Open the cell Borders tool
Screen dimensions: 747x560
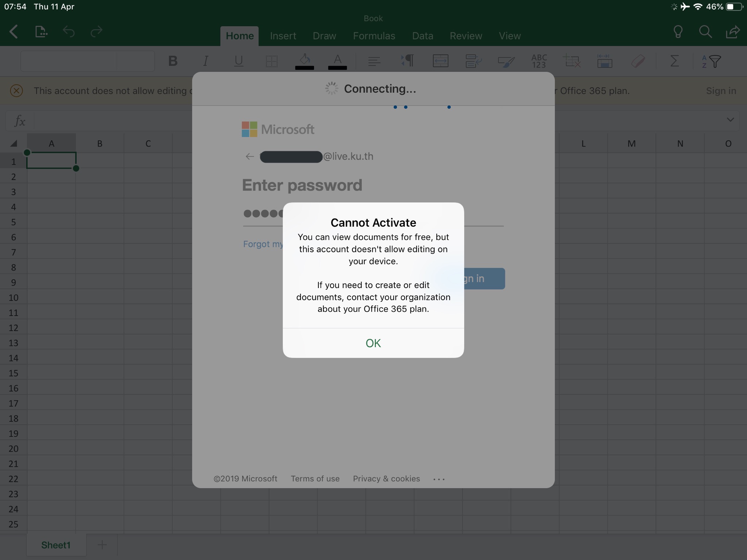(x=271, y=61)
